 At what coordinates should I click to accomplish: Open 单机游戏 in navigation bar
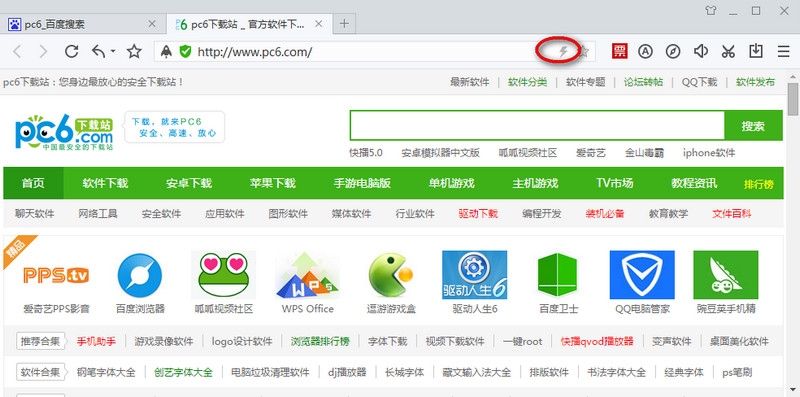(x=452, y=183)
